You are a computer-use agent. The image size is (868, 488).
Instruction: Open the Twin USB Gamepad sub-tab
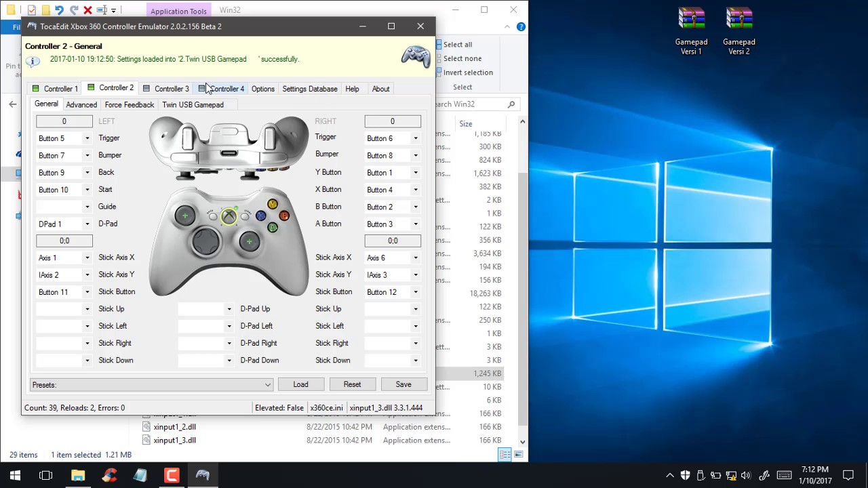pos(193,104)
